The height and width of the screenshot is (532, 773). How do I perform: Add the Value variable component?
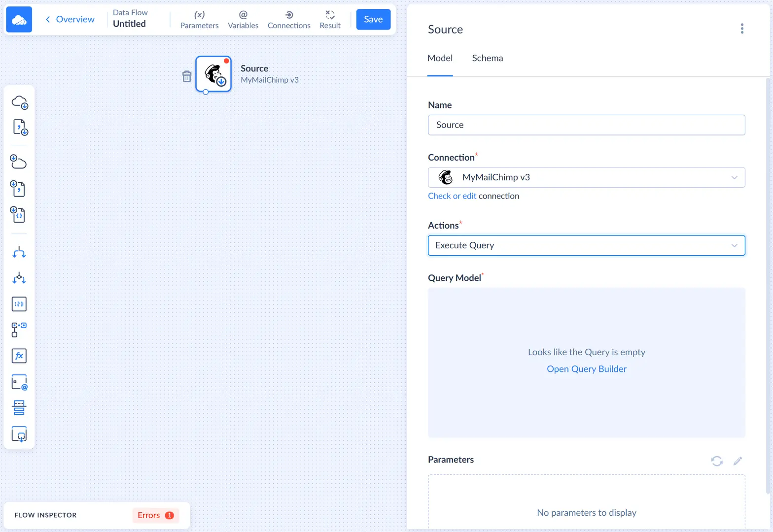coord(19,382)
